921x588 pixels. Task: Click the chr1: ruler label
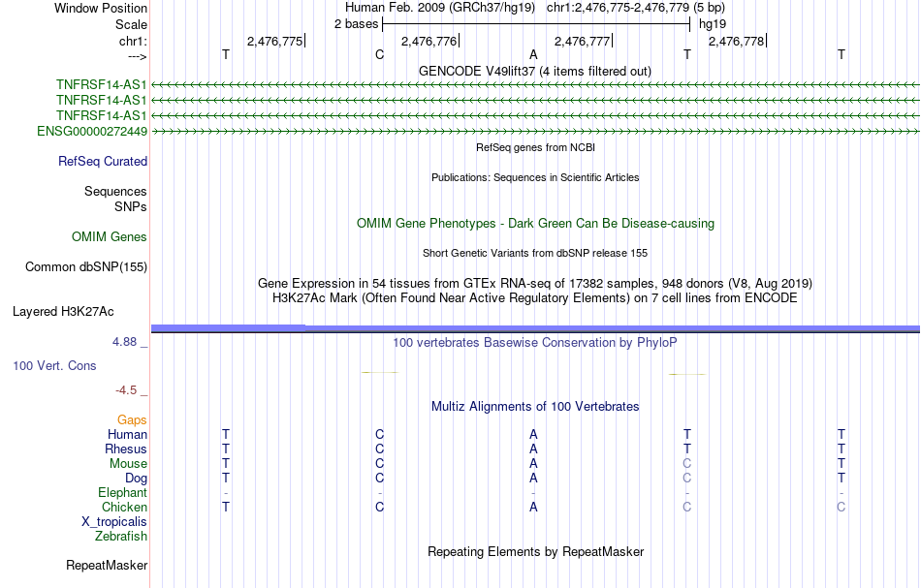point(133,41)
